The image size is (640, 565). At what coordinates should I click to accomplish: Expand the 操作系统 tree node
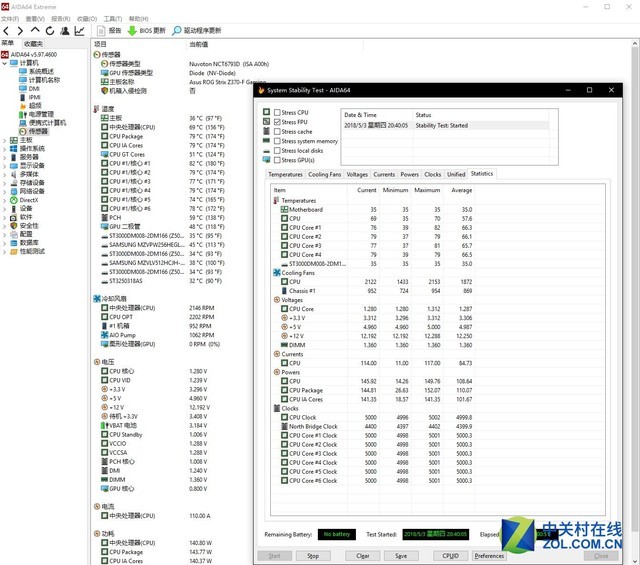pyautogui.click(x=5, y=148)
